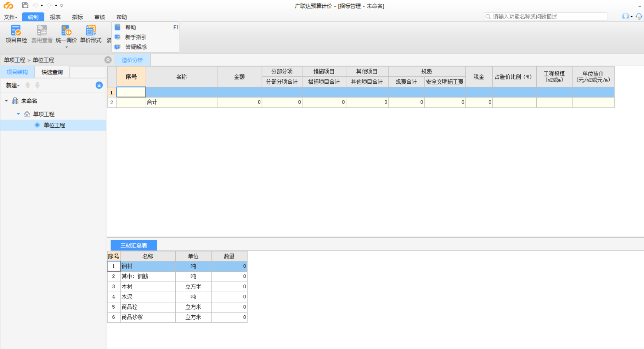The width and height of the screenshot is (644, 349).
Task: Select the 水泥 row
Action: click(177, 297)
